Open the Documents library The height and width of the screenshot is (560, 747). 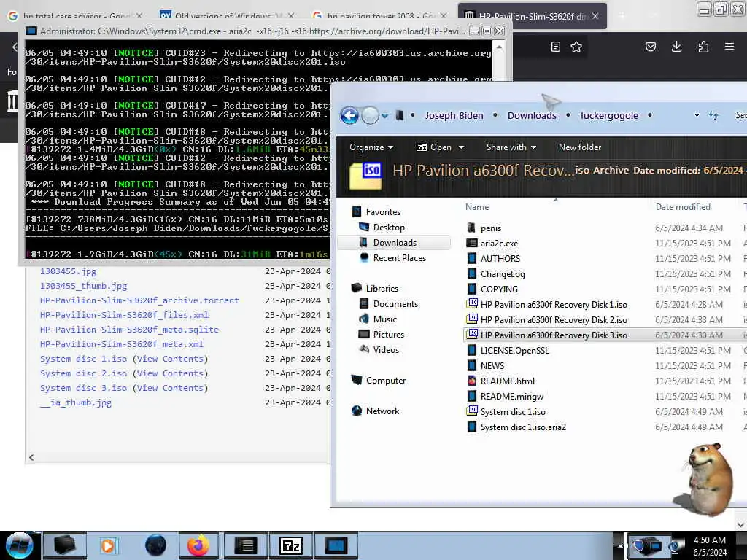coord(395,304)
